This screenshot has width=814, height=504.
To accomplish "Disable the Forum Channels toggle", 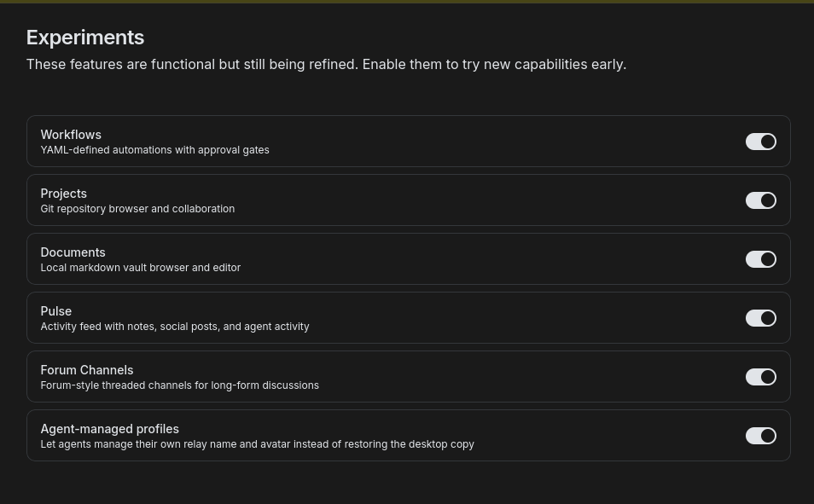I will click(760, 377).
